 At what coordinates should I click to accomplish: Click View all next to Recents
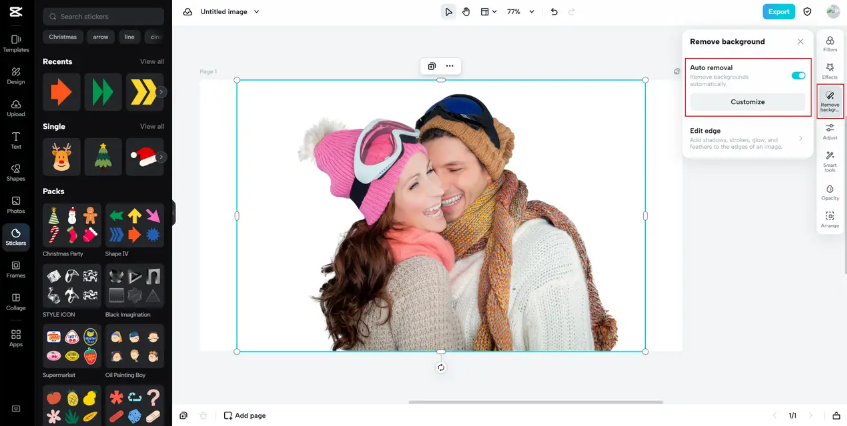click(x=152, y=62)
